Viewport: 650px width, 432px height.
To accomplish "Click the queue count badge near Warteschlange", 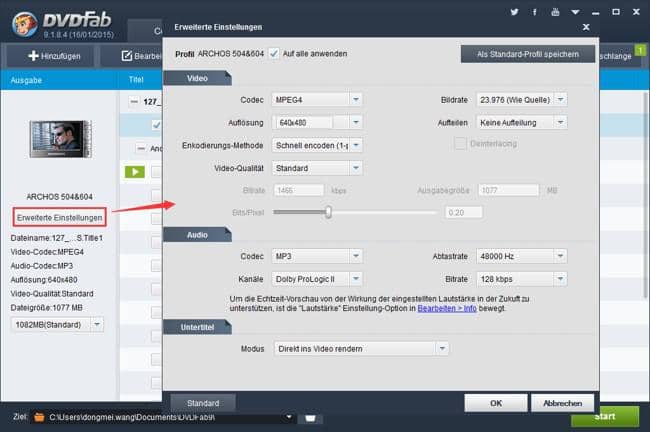I will (640, 50).
